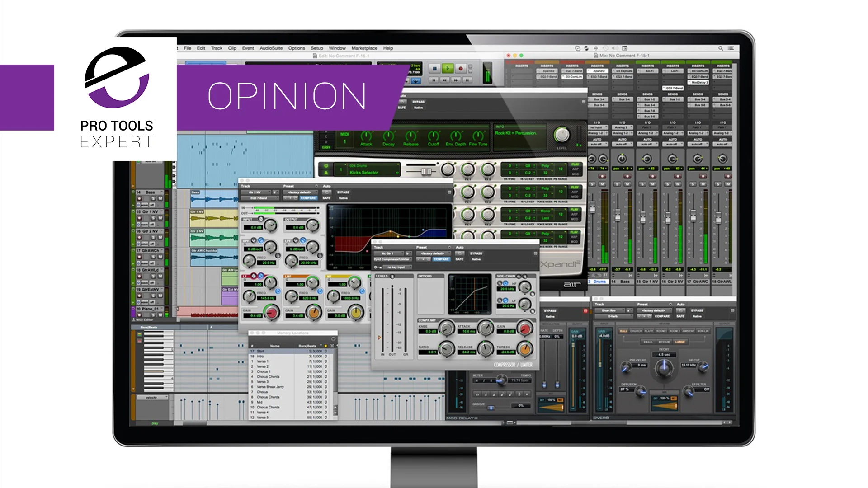
Task: Open Spotlight search in macOS menu bar
Action: point(721,48)
